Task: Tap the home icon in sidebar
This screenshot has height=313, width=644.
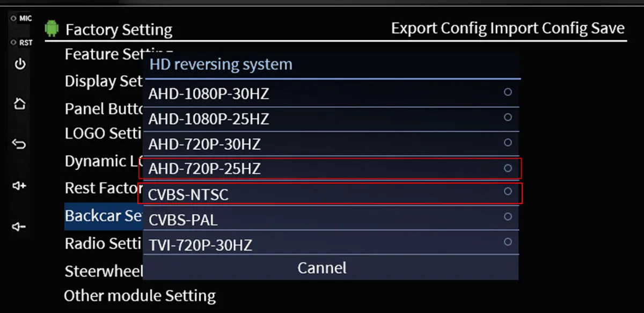Action: point(20,103)
